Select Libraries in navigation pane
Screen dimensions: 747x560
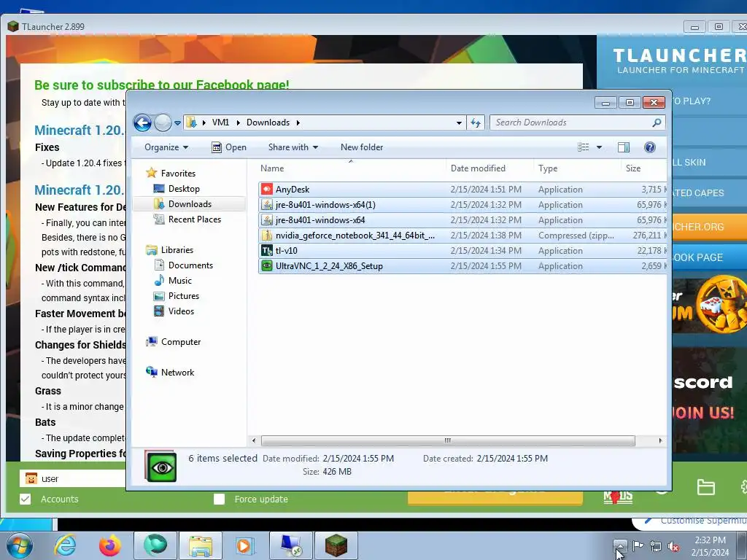pos(169,250)
